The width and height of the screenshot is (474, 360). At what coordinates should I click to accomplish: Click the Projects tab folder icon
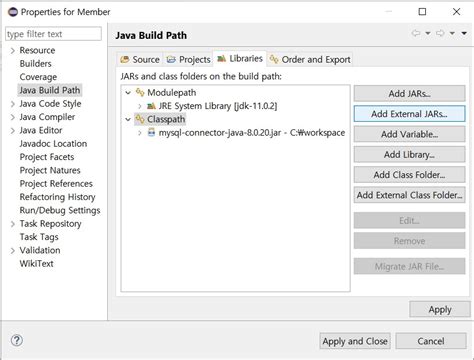[171, 60]
